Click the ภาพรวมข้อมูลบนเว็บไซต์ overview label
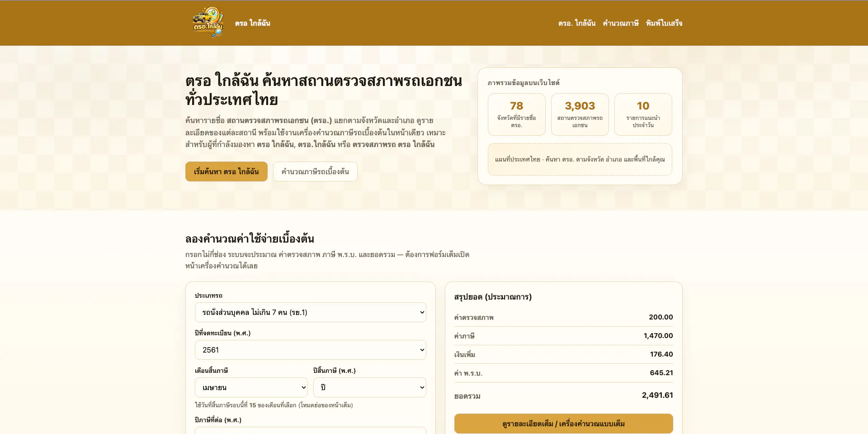Image resolution: width=868 pixels, height=434 pixels. point(524,83)
